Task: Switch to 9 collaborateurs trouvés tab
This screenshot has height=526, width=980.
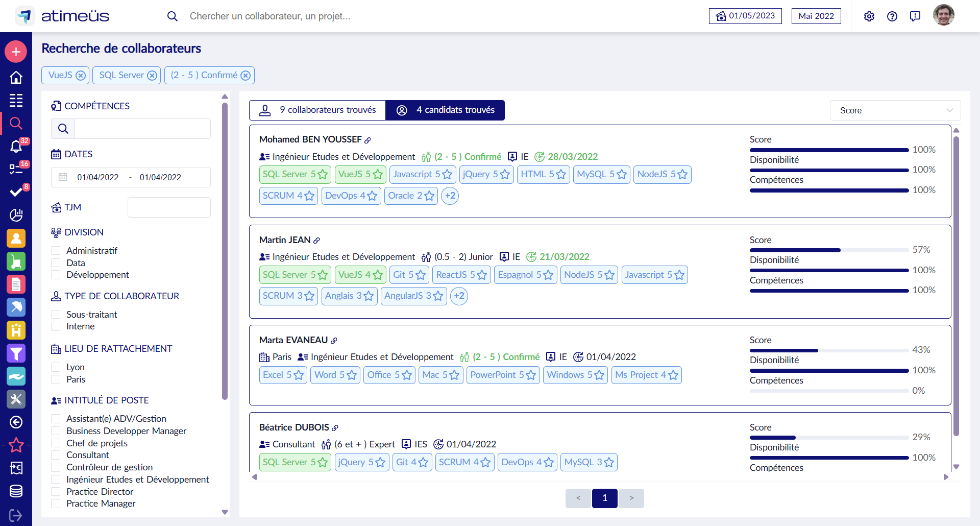Action: point(317,110)
